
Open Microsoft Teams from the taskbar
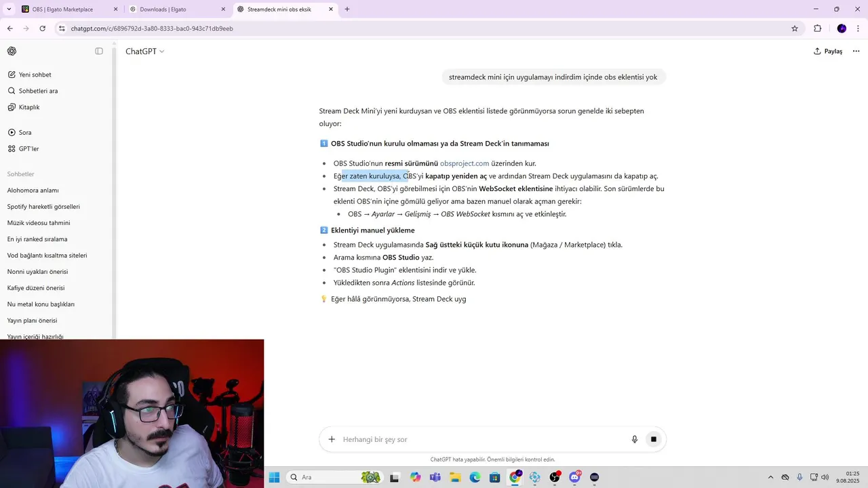(435, 477)
